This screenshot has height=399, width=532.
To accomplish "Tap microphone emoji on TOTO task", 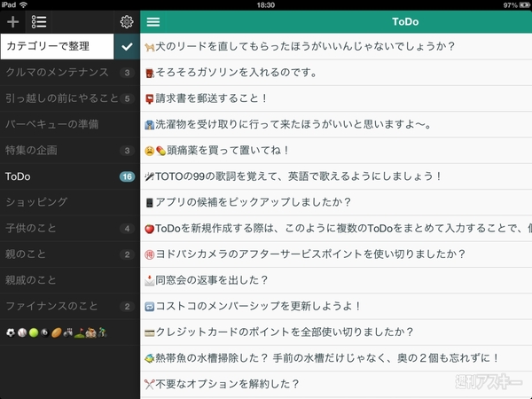I will 149,176.
